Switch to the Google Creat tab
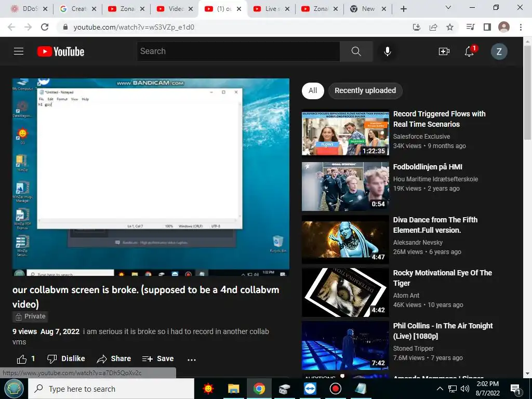Screen dimensions: 532x399 point(78,9)
